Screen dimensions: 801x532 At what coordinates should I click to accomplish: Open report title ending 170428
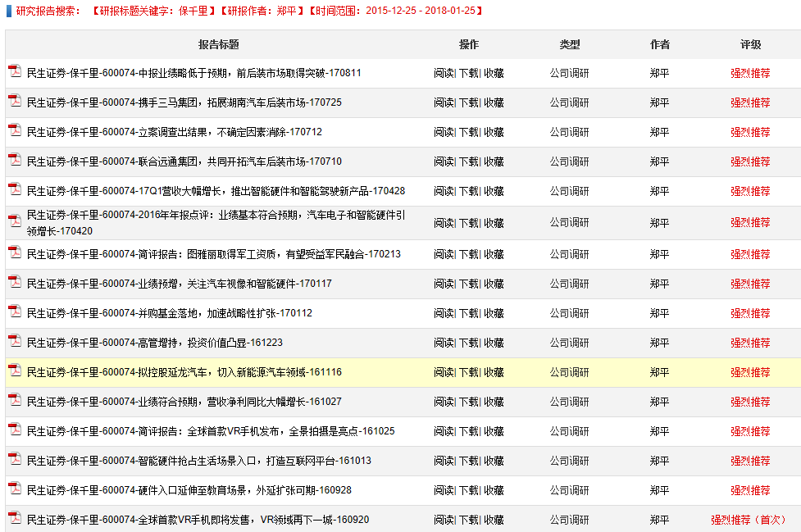pyautogui.click(x=216, y=192)
